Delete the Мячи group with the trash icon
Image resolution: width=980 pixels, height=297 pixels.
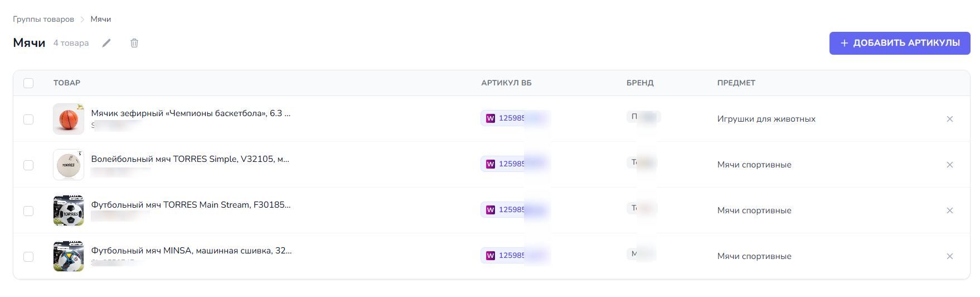(134, 43)
